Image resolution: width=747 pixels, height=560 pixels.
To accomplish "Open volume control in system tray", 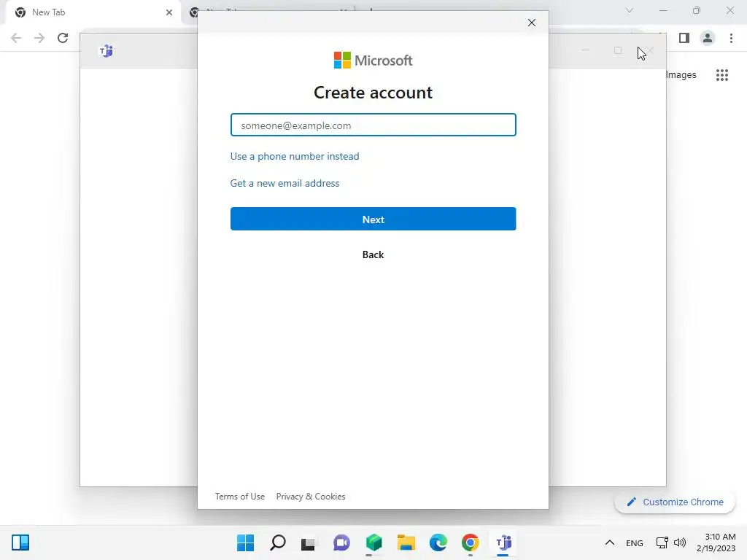I will 680,542.
